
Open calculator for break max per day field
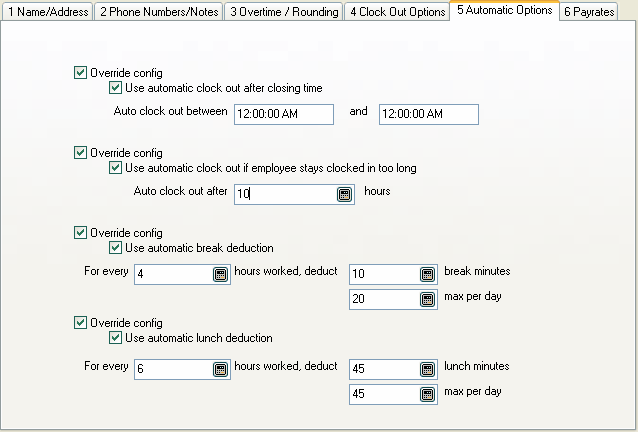[x=427, y=300]
